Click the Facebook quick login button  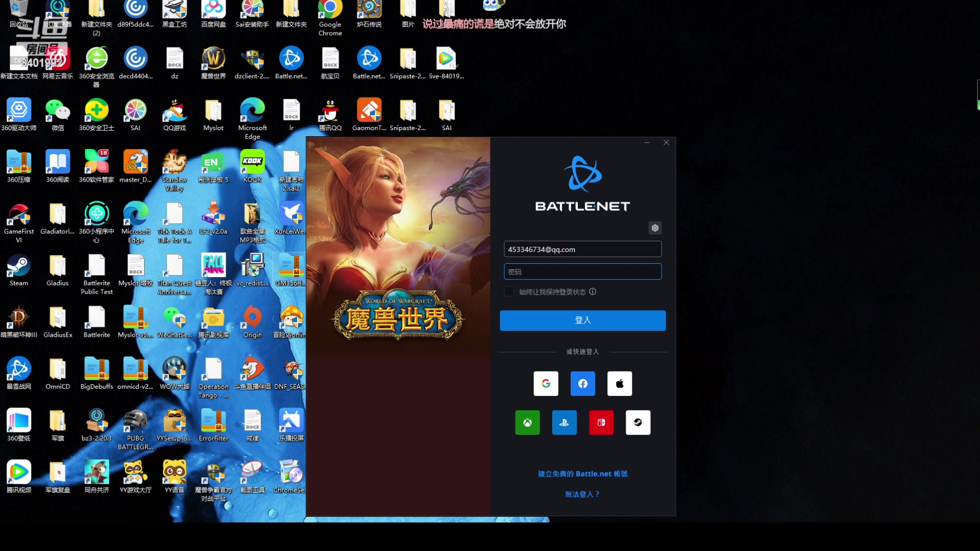pos(582,384)
